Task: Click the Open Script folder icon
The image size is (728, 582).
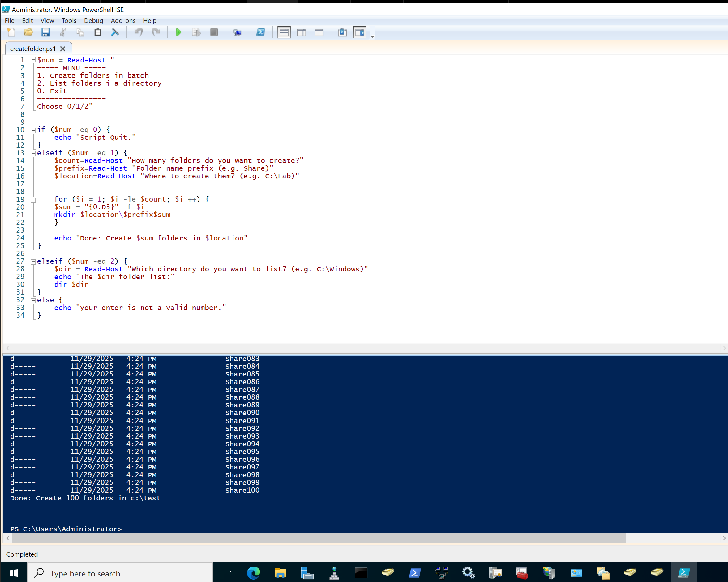Action: click(28, 32)
